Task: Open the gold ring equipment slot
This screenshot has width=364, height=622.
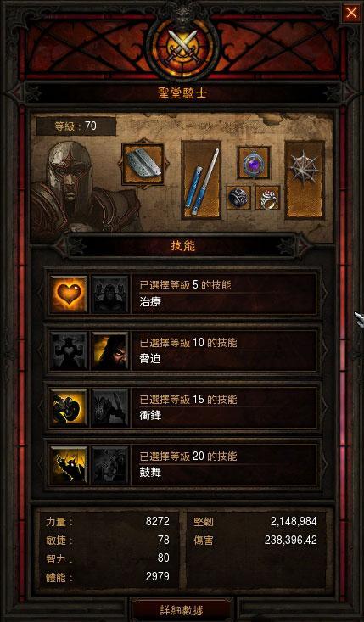Action: pos(268,198)
